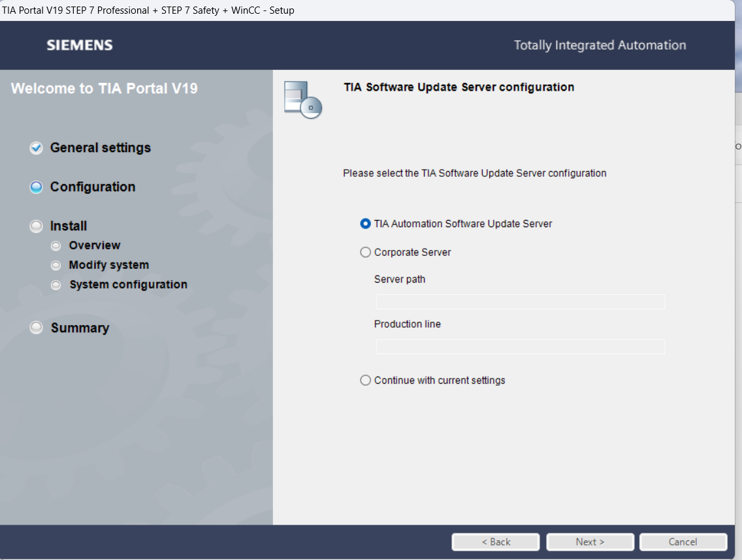Viewport: 742px width, 560px height.
Task: Select the Modify system sub-step
Action: [x=109, y=265]
